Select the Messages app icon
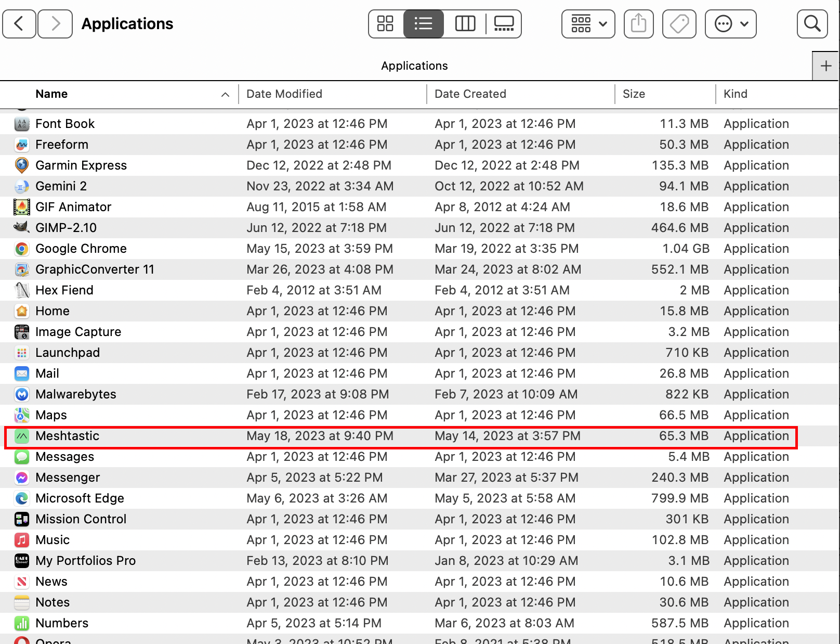 22,457
